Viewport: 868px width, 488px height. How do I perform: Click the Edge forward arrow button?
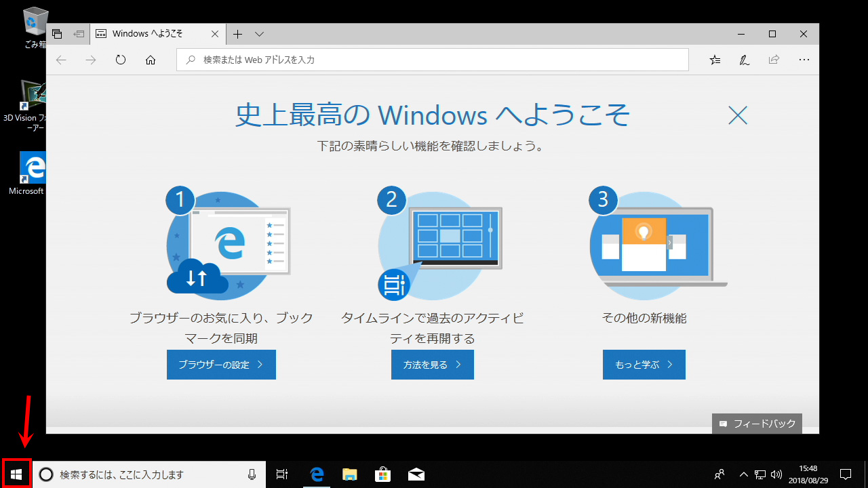tap(91, 60)
